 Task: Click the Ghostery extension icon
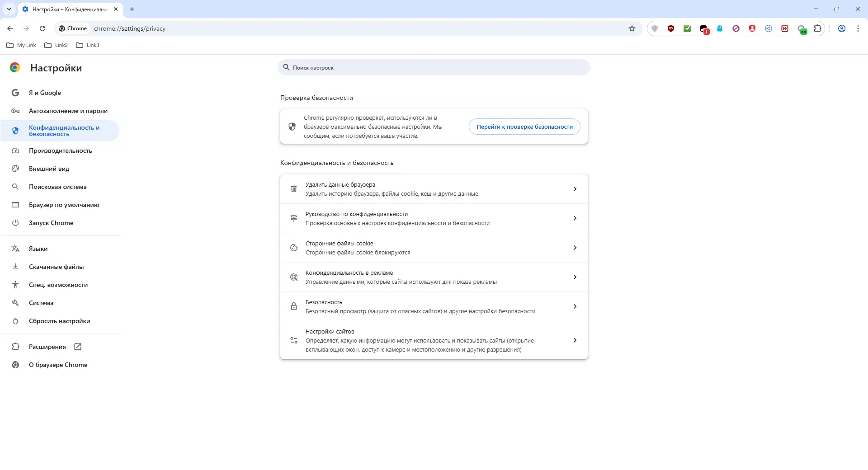pyautogui.click(x=720, y=28)
